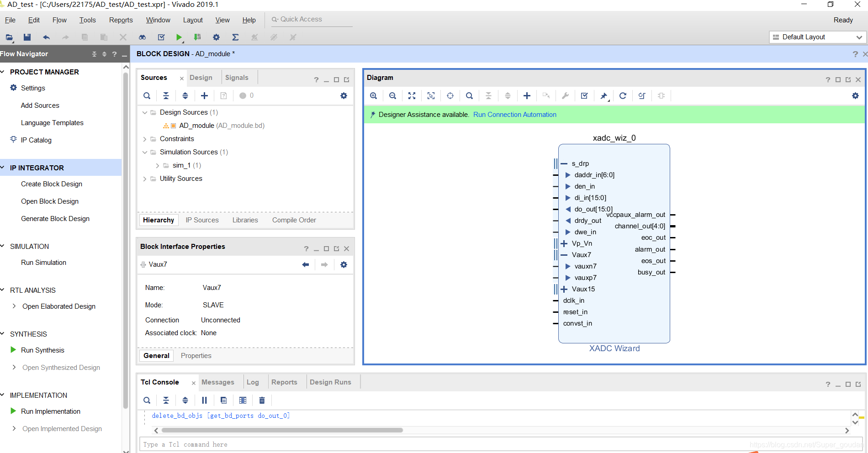Select AD_module block design source
This screenshot has width=868, height=453.
coord(222,126)
